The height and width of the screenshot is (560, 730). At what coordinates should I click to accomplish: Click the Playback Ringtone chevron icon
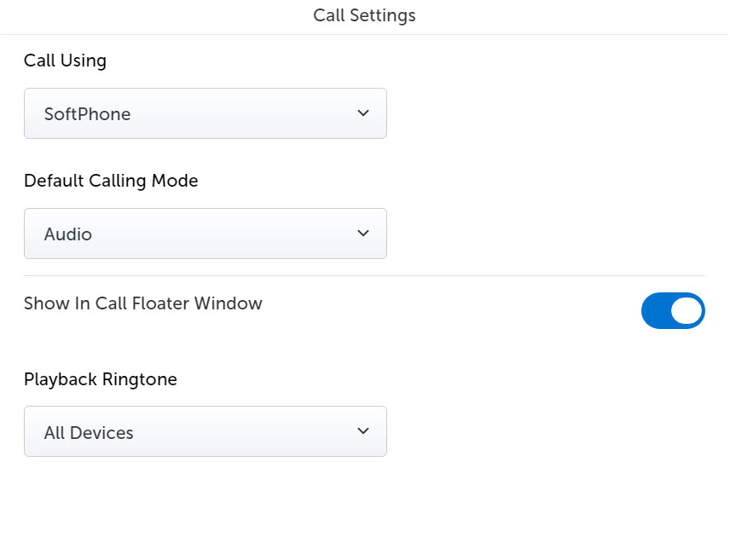point(362,430)
